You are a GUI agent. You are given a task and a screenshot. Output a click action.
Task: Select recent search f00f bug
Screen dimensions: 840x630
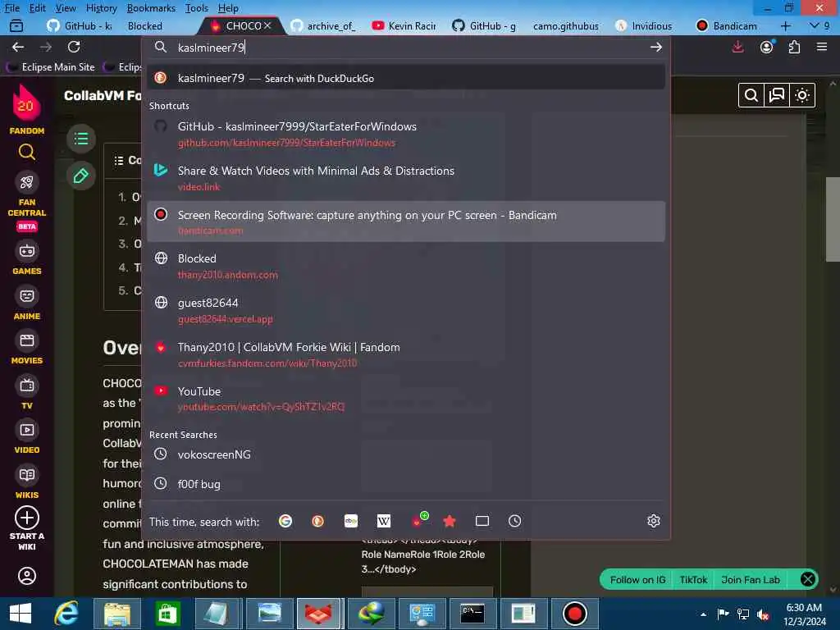pyautogui.click(x=406, y=484)
